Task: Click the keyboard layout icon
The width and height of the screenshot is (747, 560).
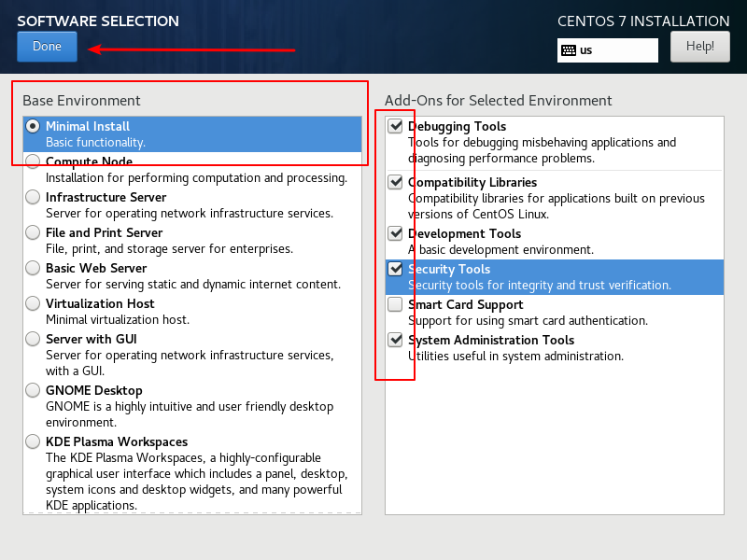Action: (569, 50)
